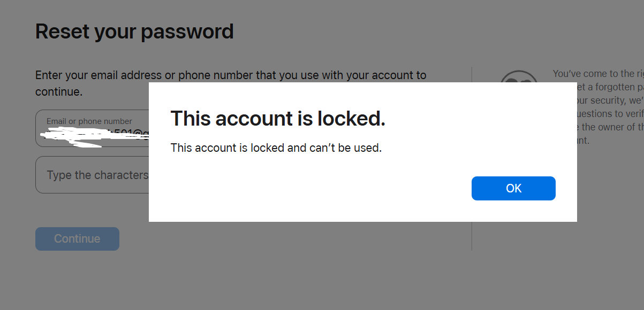Click the vertical divider beside the sidebar
Viewport: 644px width, 310px height.
(x=472, y=235)
